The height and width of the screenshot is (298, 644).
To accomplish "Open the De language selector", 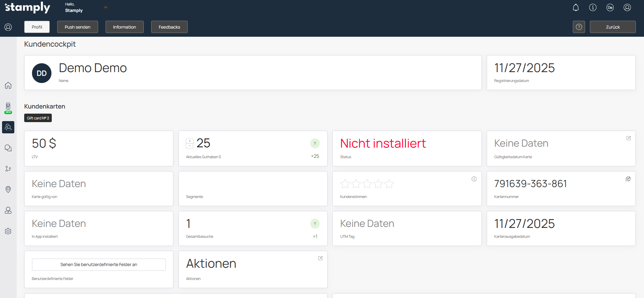I will coord(610,7).
